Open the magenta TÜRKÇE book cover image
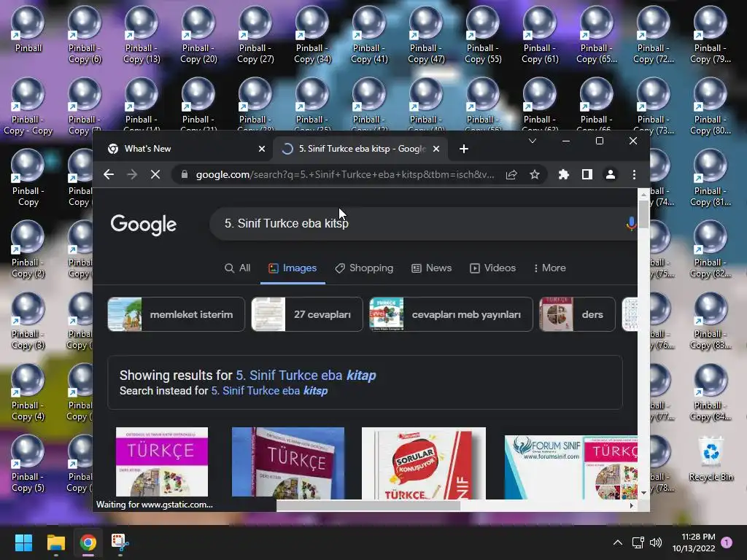 pos(162,462)
